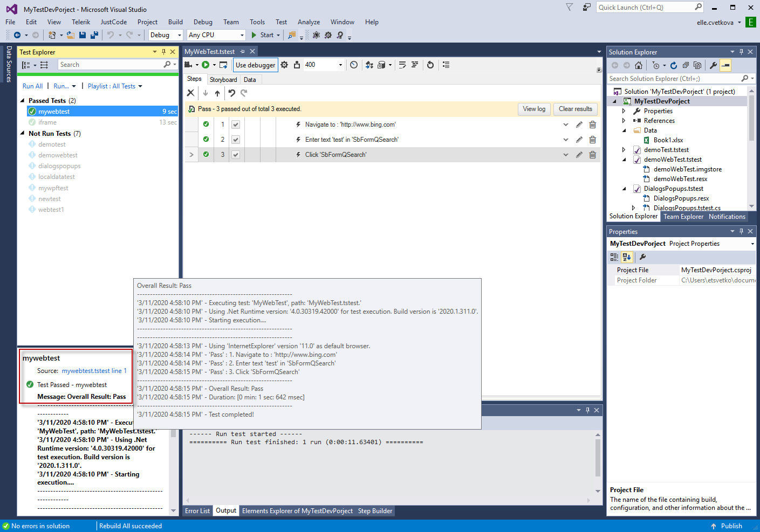Open the Debug configuration dropdown
The image size is (760, 532).
click(x=166, y=35)
